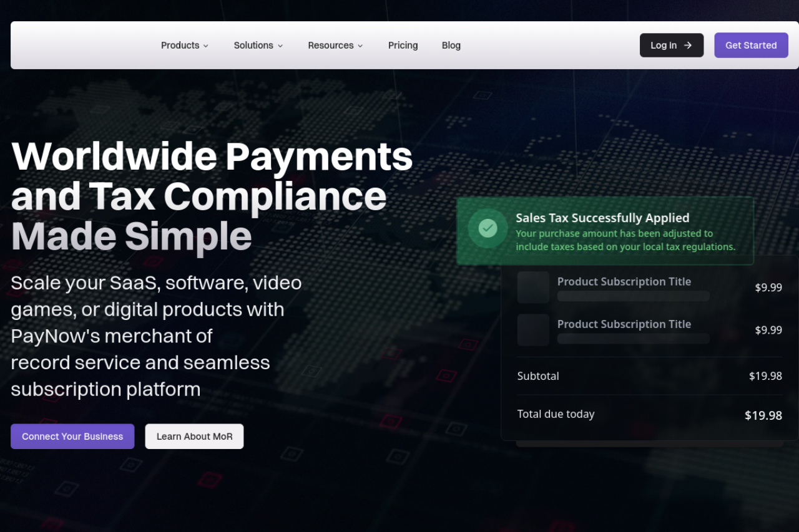Click the 'Your purchase amount has been adjusted' message

point(625,240)
